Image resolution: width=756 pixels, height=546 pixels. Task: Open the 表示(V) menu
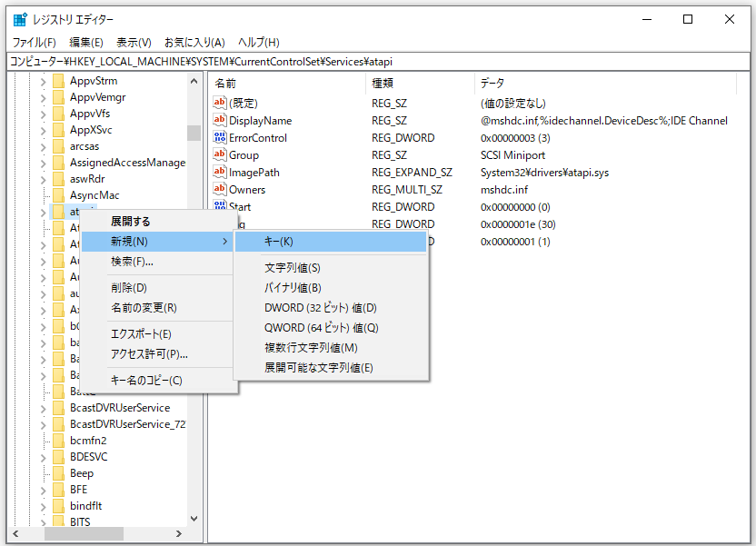click(x=131, y=42)
